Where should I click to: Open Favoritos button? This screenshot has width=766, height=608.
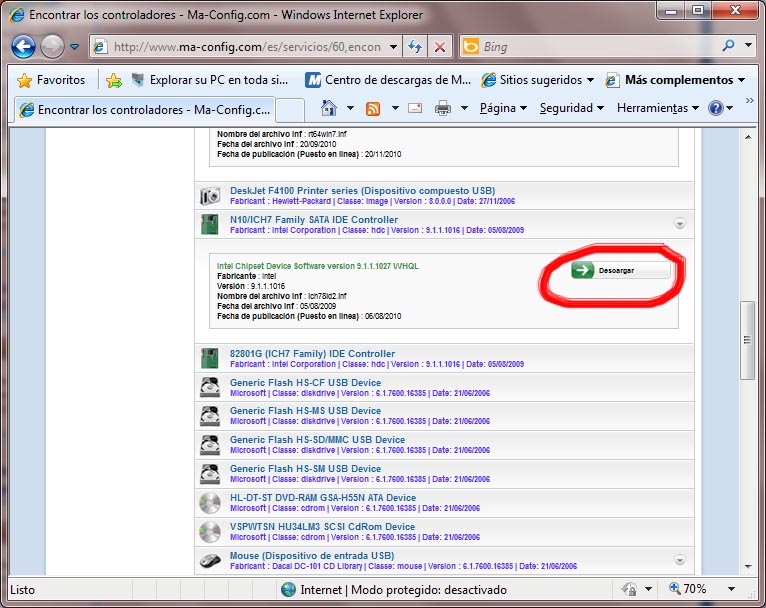51,80
